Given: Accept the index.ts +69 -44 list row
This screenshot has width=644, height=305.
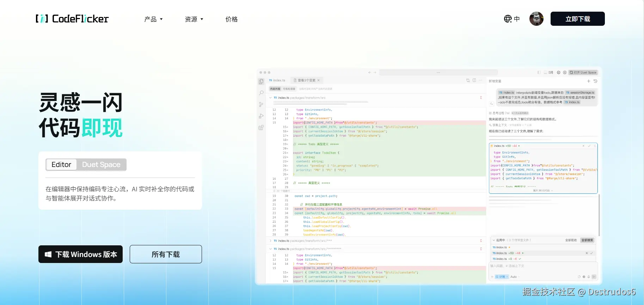Looking at the screenshot, I should [592, 253].
